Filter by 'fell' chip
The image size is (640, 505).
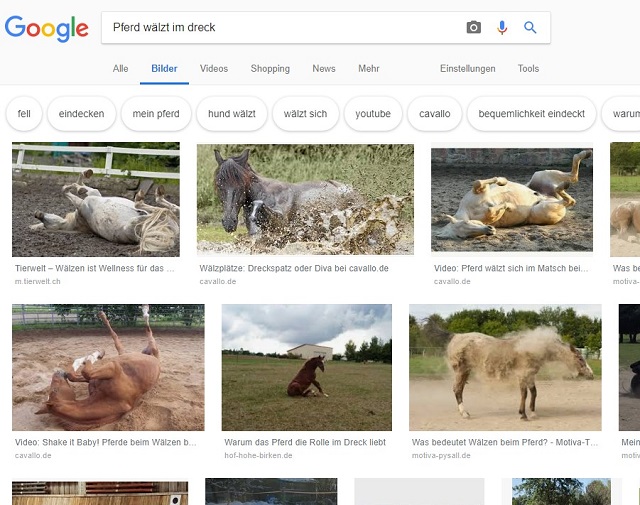pos(24,113)
